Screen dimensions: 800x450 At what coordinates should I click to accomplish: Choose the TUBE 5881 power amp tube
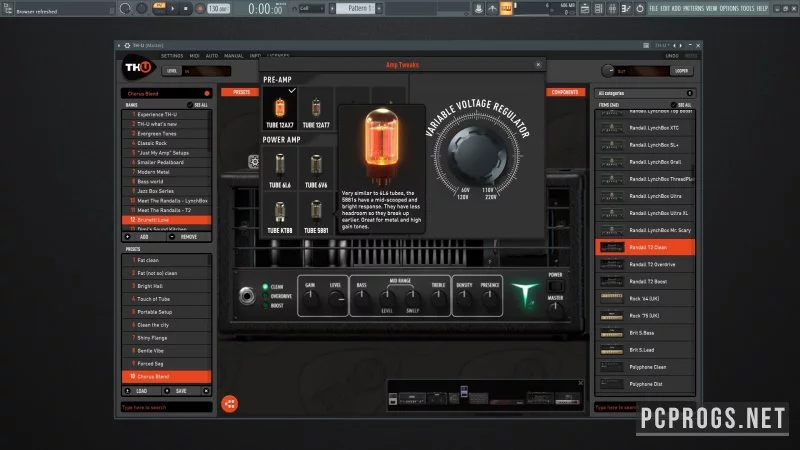pyautogui.click(x=316, y=215)
